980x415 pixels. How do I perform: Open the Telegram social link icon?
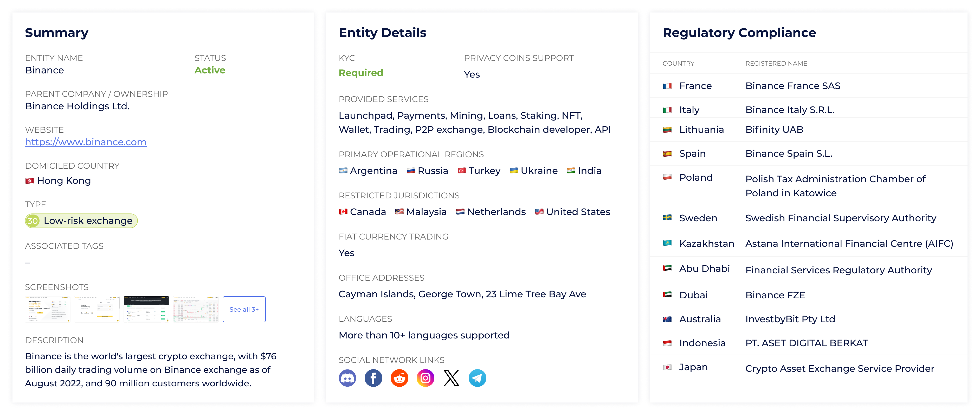click(478, 378)
